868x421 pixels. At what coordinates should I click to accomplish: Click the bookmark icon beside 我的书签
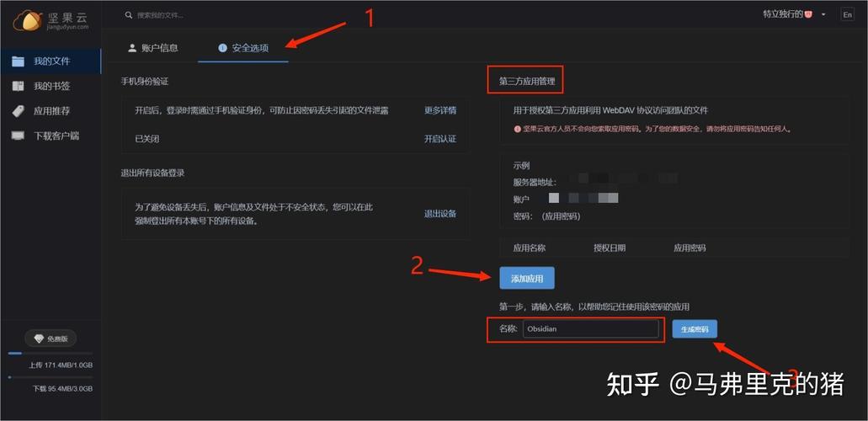pyautogui.click(x=19, y=86)
